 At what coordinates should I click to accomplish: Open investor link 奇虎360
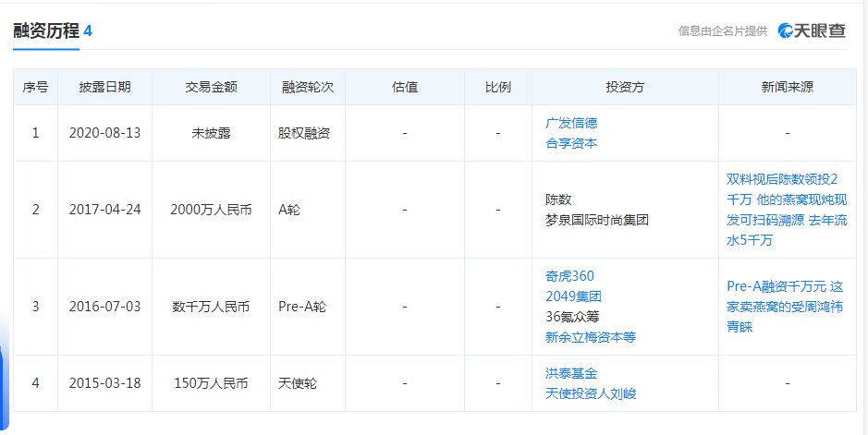click(569, 276)
